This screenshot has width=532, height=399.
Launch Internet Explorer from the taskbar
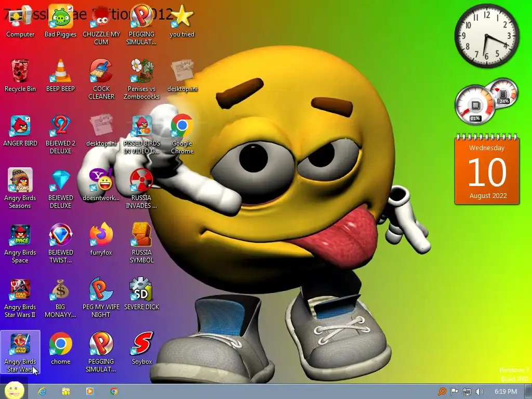pyautogui.click(x=42, y=391)
